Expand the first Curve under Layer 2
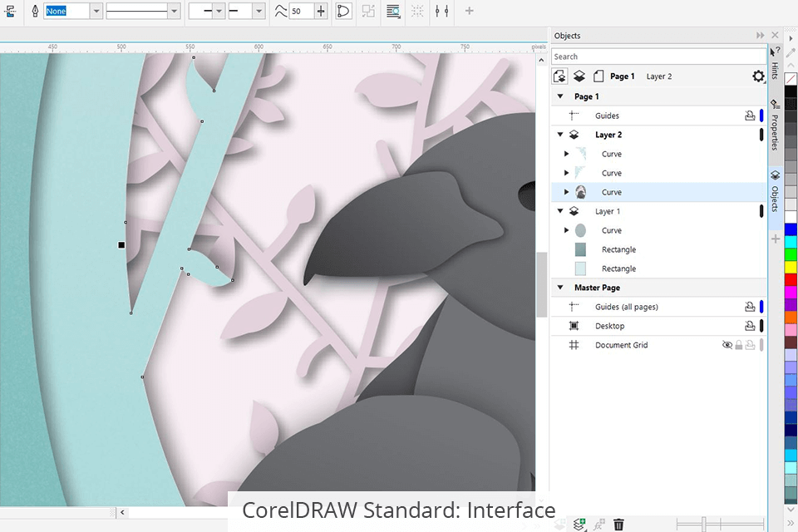 [566, 154]
